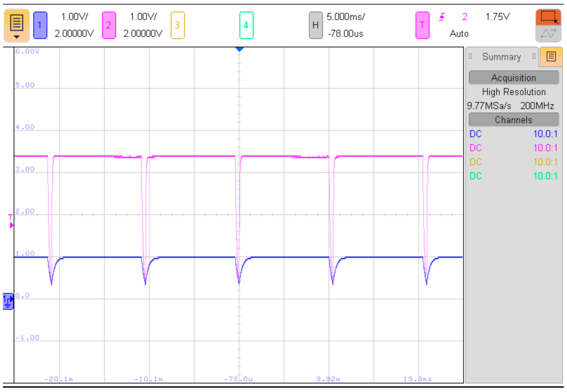Viewport: 567px width, 392px height.
Task: Click horizontal delay -78.00us
Action: tap(345, 34)
